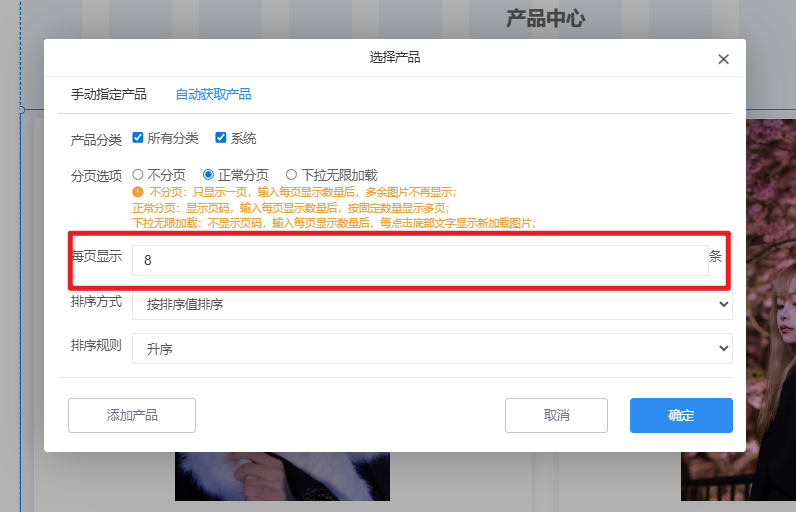Open the 排序规则 dropdown
The width and height of the screenshot is (796, 512).
coord(432,349)
